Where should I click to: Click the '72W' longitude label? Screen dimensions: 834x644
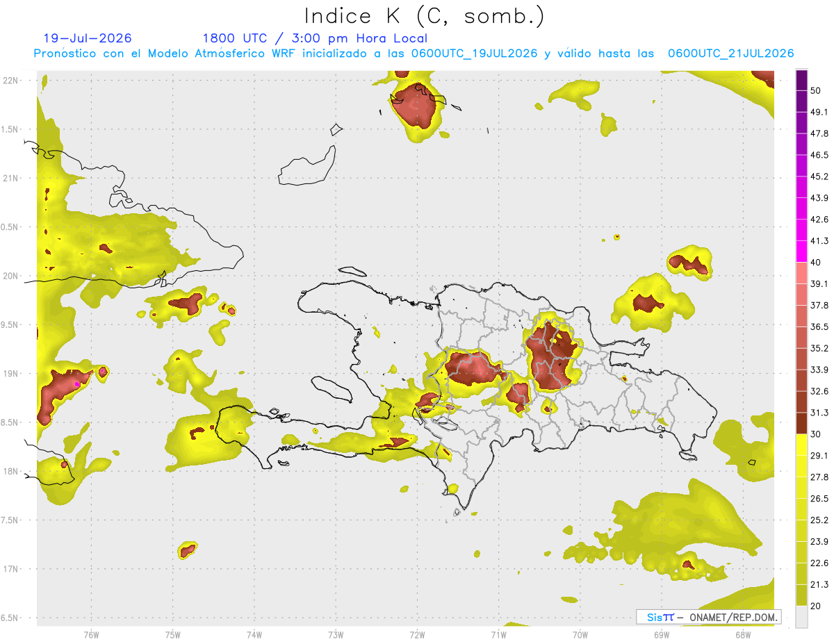coord(417,635)
